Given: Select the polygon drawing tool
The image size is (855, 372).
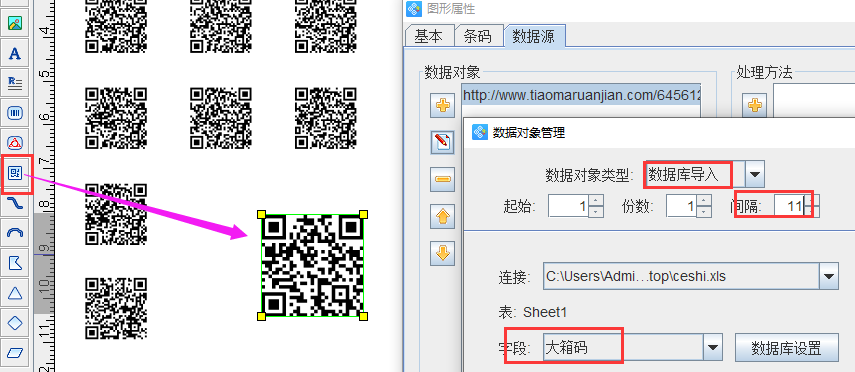Looking at the screenshot, I should pos(15,263).
